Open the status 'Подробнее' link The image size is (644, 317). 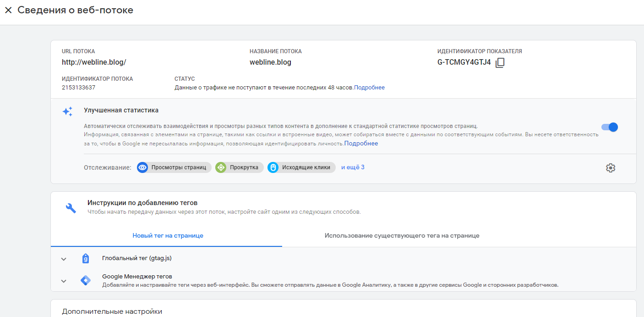(x=369, y=88)
